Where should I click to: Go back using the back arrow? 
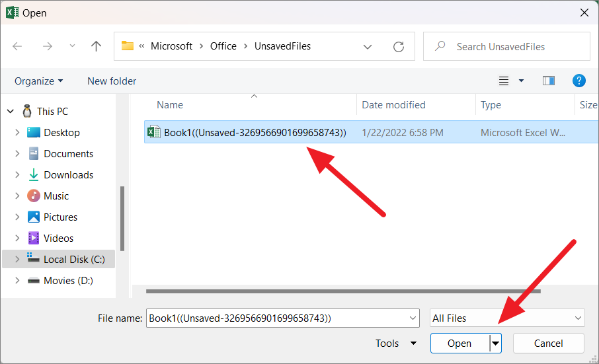pyautogui.click(x=17, y=46)
